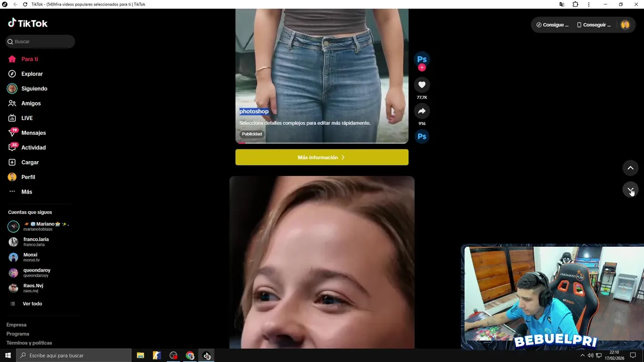Click the network icon in system tray
Viewport: 644px width, 362px height.
pyautogui.click(x=599, y=355)
